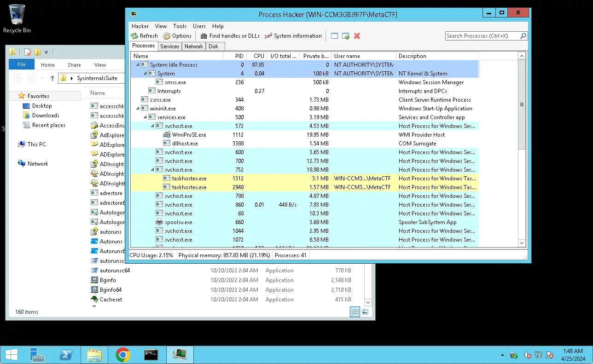Open PowerShell from the taskbar
The image size is (593, 364).
tap(66, 355)
